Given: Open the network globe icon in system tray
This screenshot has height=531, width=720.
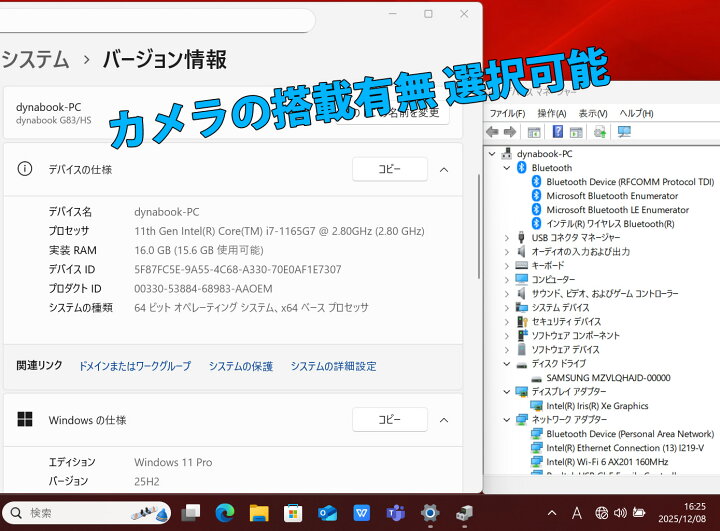Looking at the screenshot, I should pos(602,513).
